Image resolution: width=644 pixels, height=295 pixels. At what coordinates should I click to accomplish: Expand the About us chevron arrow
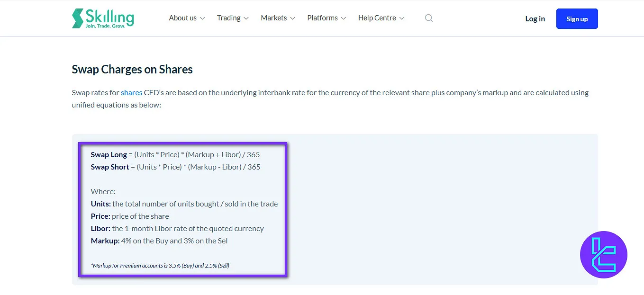coord(202,18)
